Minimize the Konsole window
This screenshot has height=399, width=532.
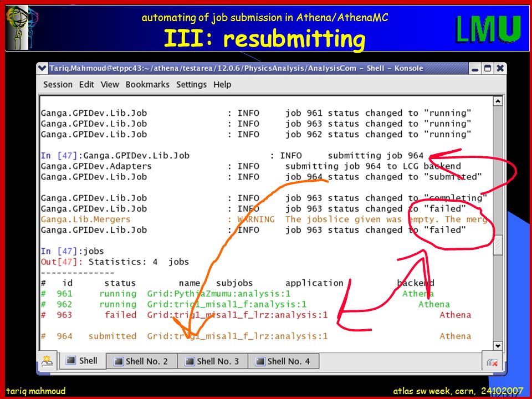475,69
